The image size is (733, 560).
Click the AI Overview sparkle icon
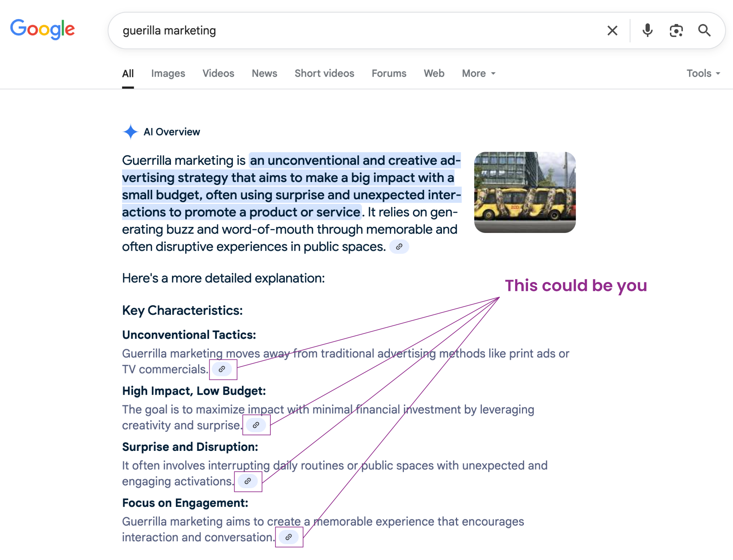click(131, 131)
